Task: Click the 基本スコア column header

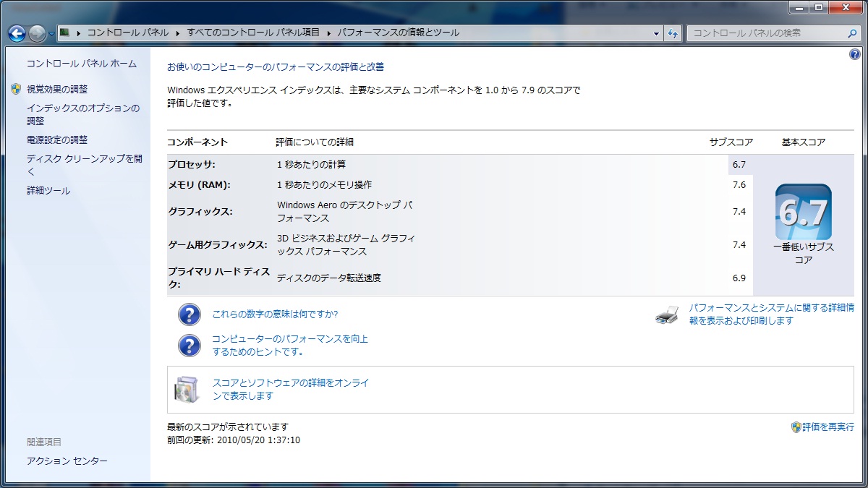Action: point(804,142)
